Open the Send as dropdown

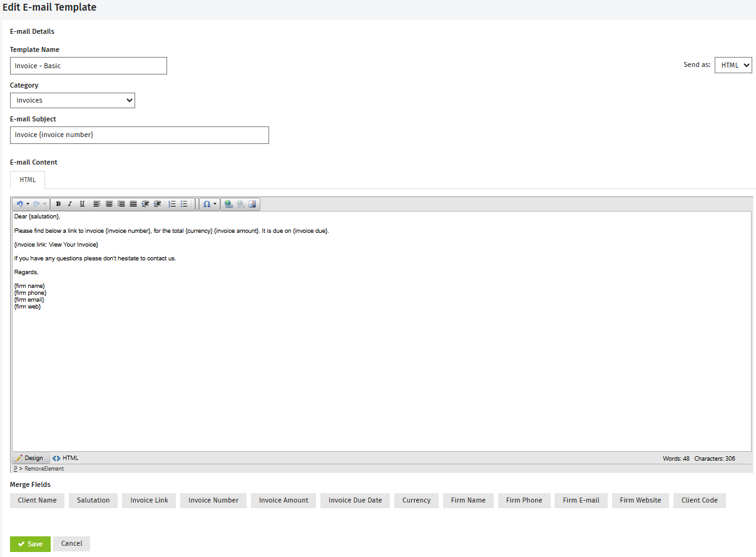pyautogui.click(x=733, y=65)
